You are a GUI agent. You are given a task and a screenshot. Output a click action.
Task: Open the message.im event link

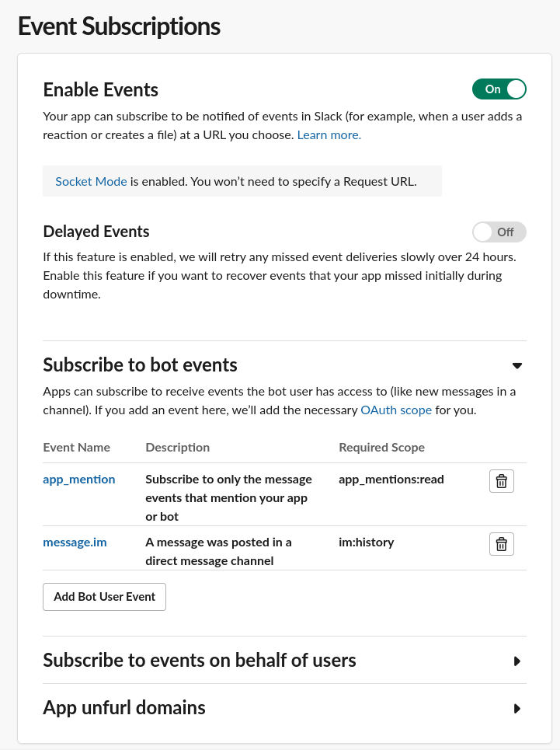[x=75, y=542]
